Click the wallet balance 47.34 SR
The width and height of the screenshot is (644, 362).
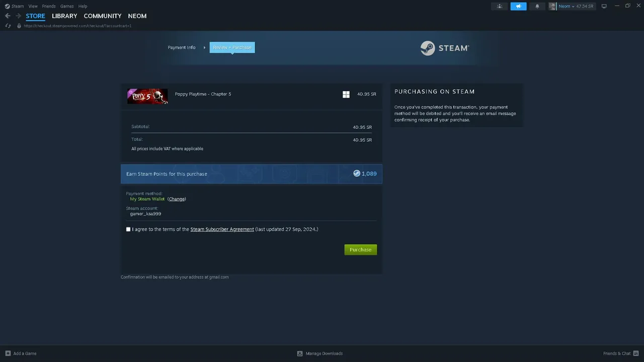tap(585, 6)
